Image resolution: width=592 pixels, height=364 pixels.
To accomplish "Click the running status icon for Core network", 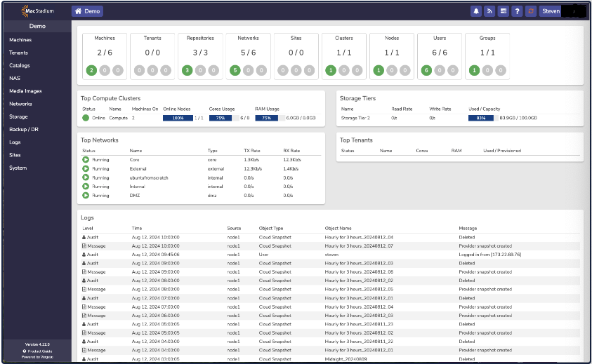I will [86, 160].
